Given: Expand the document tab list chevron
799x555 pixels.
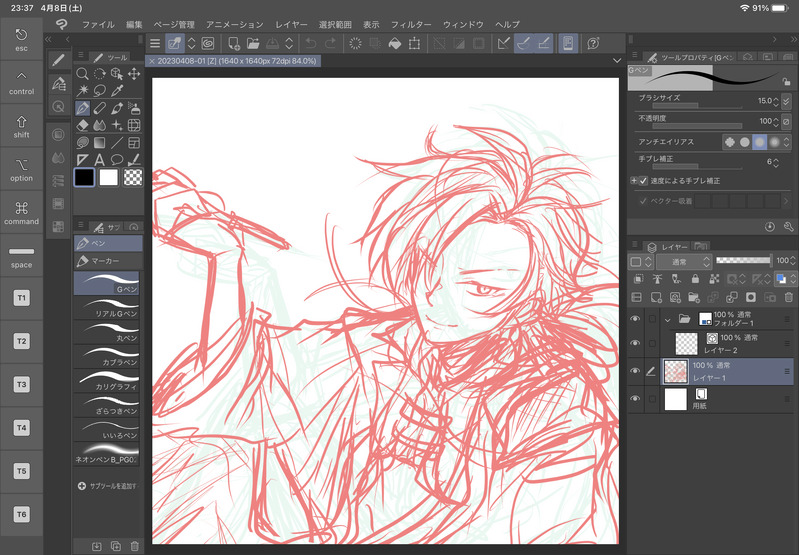Looking at the screenshot, I should [x=617, y=61].
